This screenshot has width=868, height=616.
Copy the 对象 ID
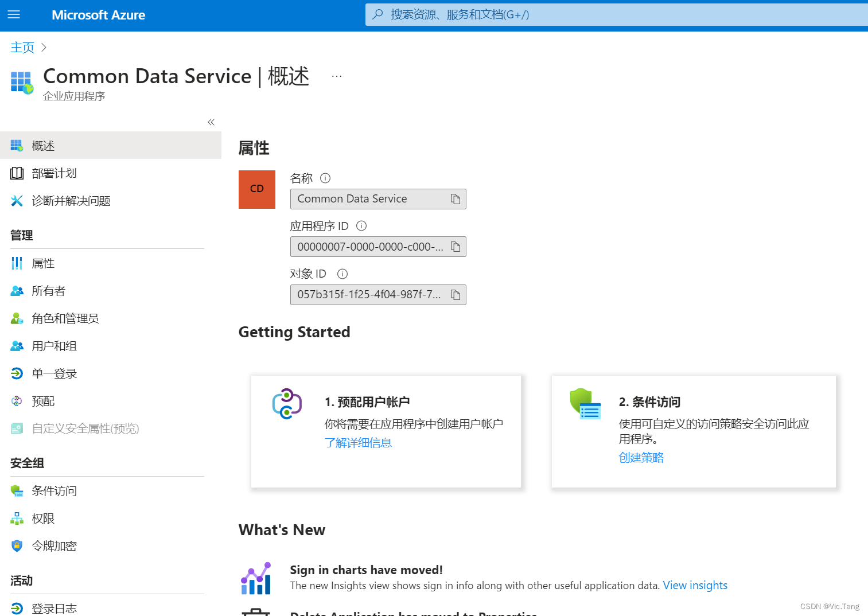coord(456,295)
